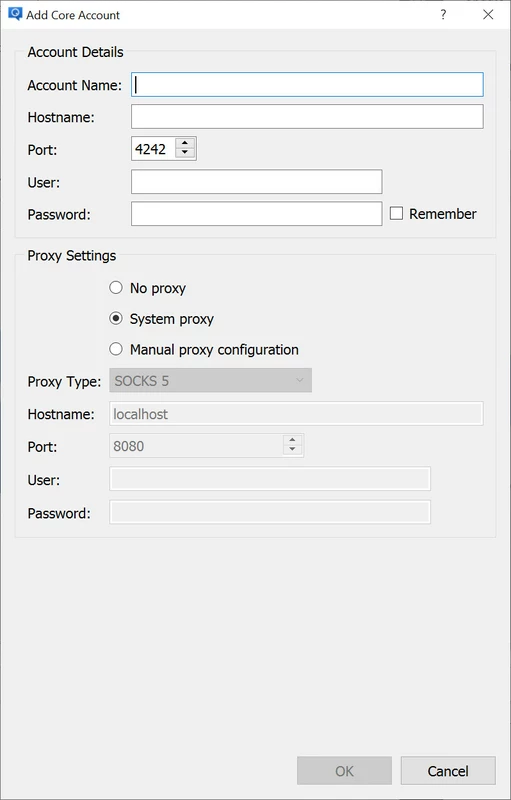Enable the Remember password checkbox
Image resolution: width=511 pixels, height=800 pixels.
click(396, 214)
